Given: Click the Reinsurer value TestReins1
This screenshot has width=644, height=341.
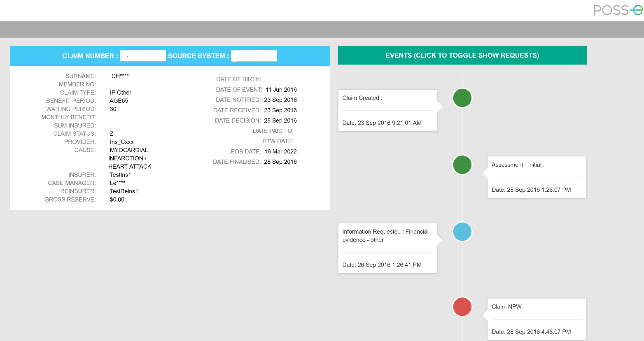Looking at the screenshot, I should pyautogui.click(x=124, y=191).
